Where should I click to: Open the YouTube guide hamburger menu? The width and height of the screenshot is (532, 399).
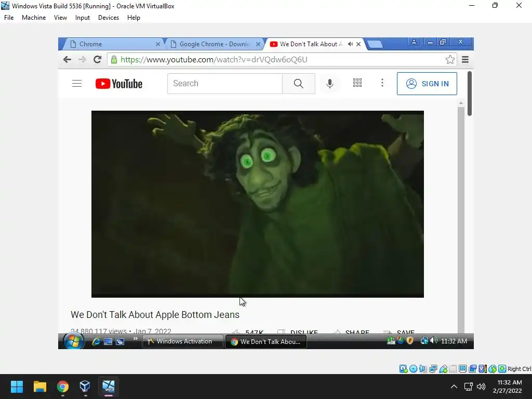pos(77,84)
